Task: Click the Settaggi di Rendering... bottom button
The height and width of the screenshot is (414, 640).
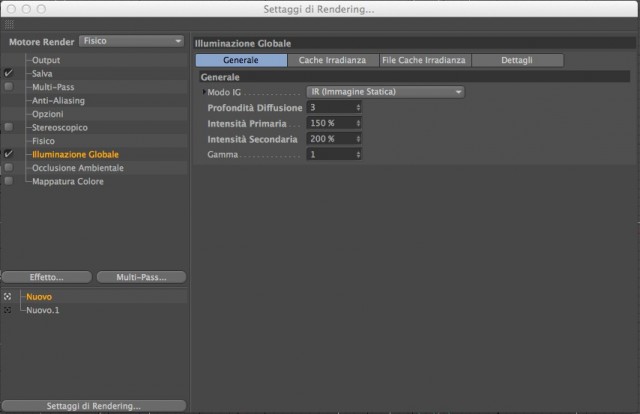Action: coord(94,406)
